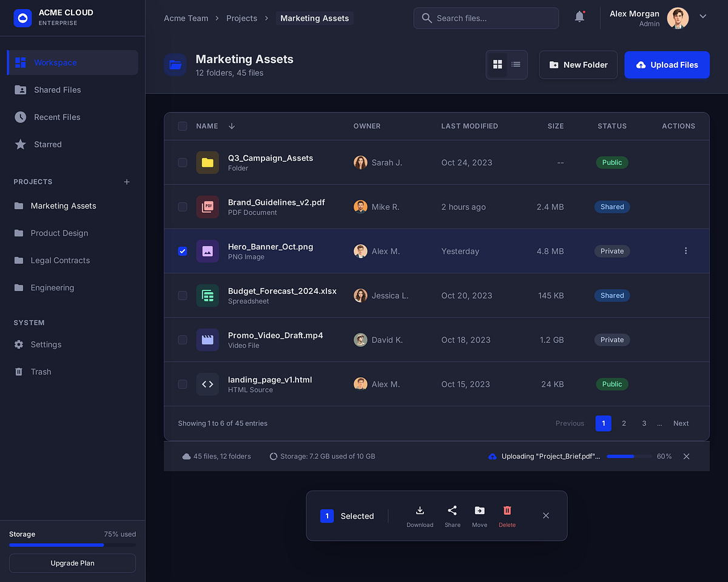728x582 pixels.
Task: Expand the Alex Morgan account menu
Action: pos(703,16)
